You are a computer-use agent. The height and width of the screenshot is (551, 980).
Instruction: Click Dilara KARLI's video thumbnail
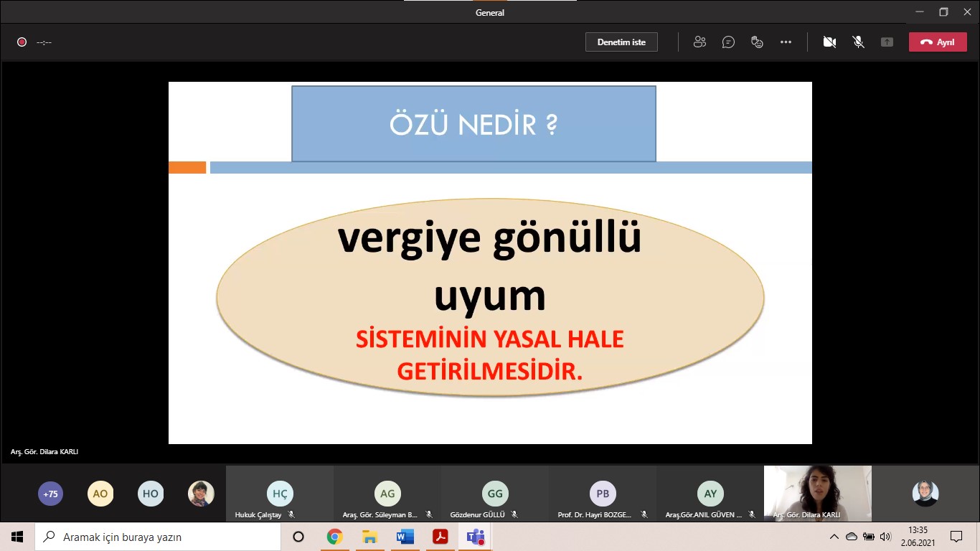click(817, 492)
